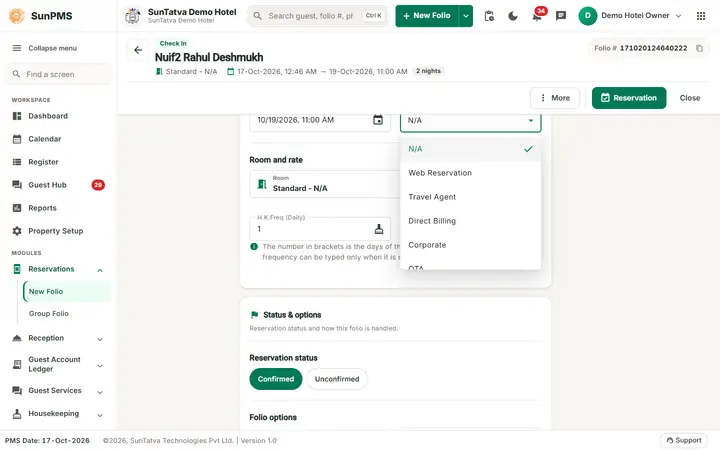
Task: Click the Guest Hub chat icon
Action: pos(17,185)
